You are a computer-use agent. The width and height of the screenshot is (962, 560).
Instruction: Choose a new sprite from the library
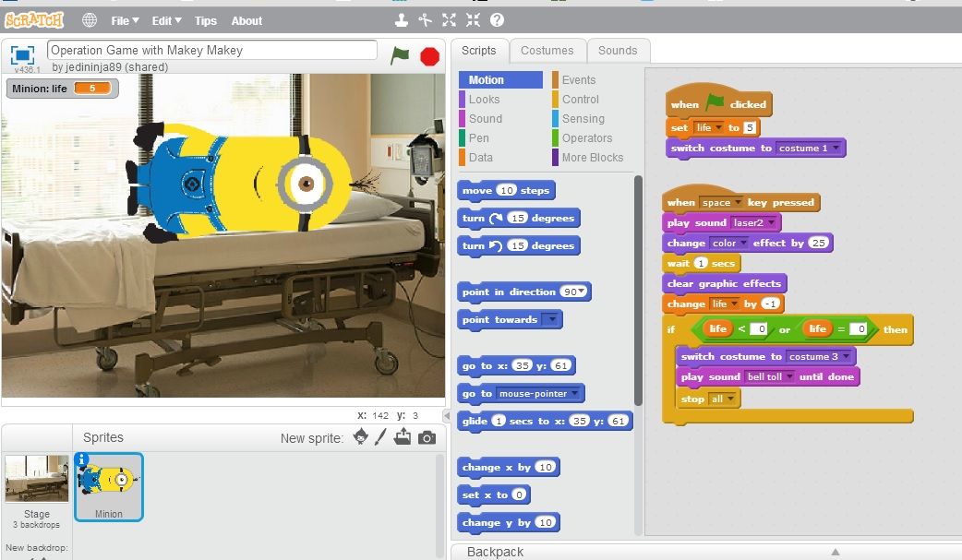click(360, 438)
